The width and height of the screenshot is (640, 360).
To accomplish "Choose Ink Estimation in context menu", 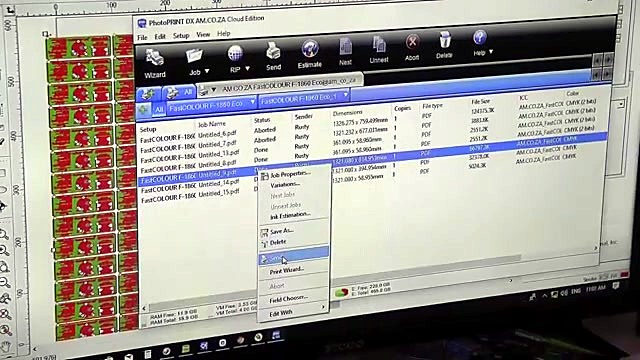I will (290, 215).
